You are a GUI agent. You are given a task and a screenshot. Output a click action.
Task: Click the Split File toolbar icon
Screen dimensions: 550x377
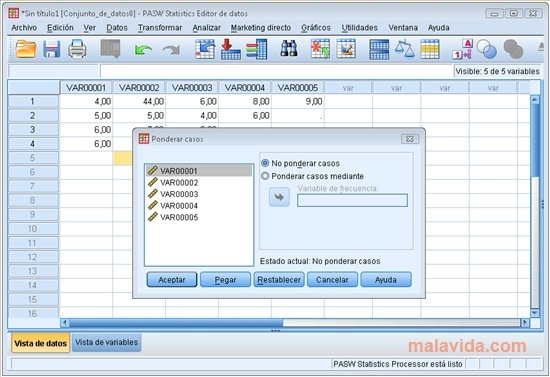click(x=379, y=49)
